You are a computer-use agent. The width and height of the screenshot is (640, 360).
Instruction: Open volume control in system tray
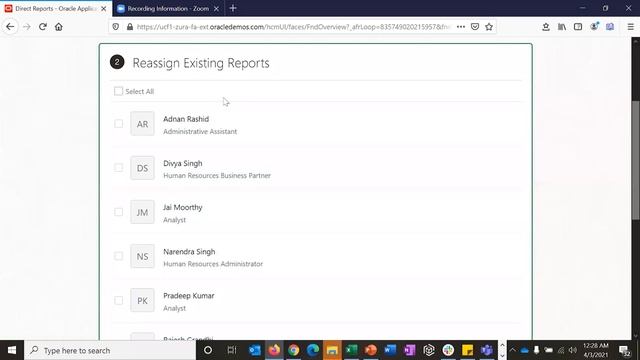click(573, 350)
